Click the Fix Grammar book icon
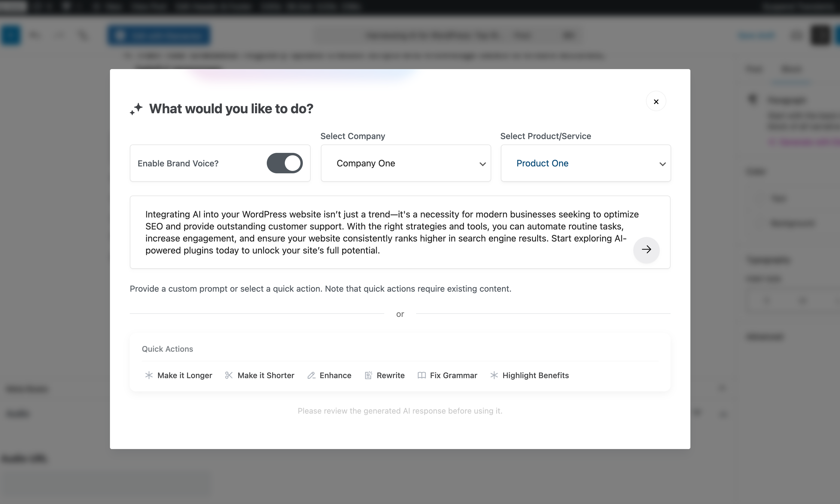The image size is (840, 504). pyautogui.click(x=422, y=375)
